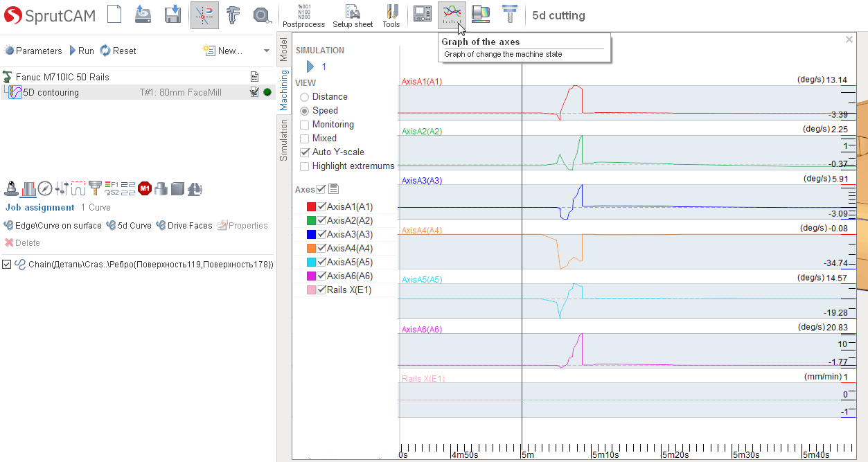
Task: Create a new project with the blank page icon
Action: (114, 15)
